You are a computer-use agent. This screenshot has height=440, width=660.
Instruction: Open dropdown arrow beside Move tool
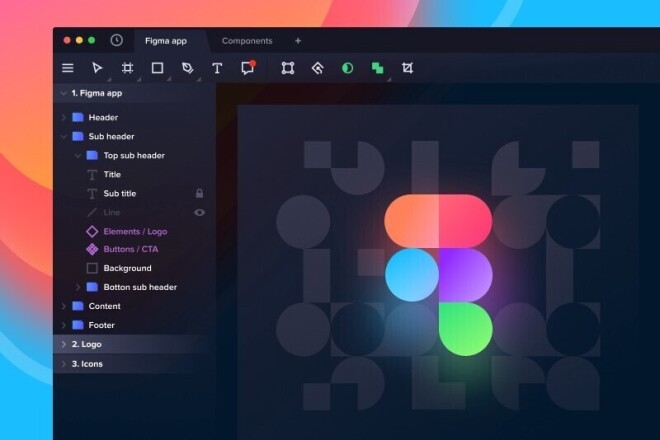coord(109,79)
